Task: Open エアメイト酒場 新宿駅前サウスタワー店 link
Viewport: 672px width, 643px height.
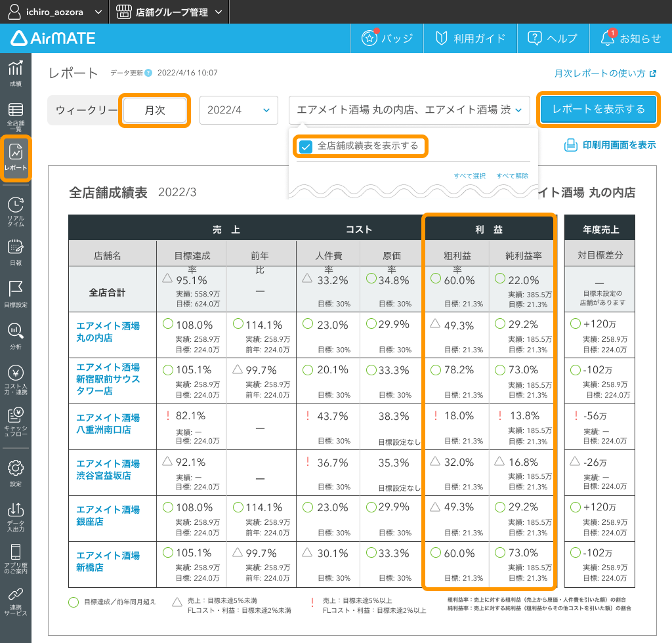Action: 108,379
